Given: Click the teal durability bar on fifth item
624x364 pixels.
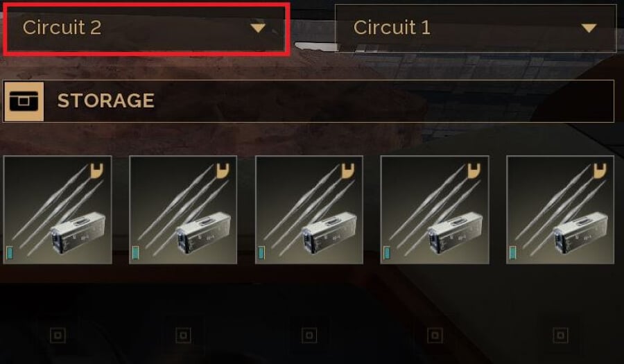Looking at the screenshot, I should (x=512, y=252).
